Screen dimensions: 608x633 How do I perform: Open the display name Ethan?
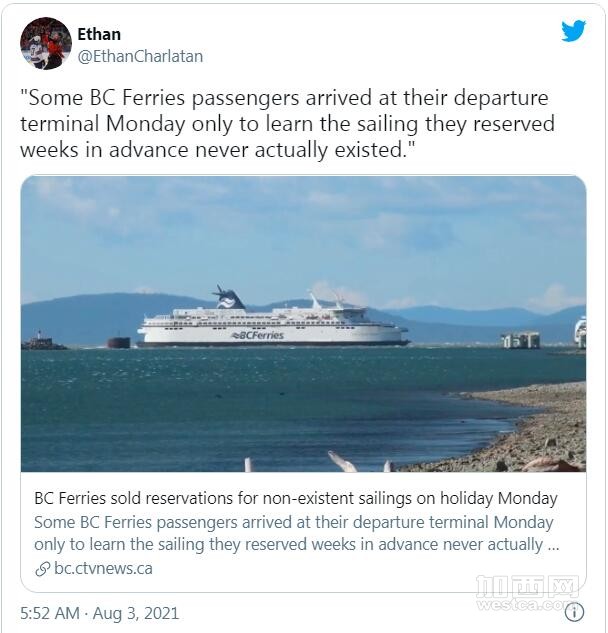point(99,34)
